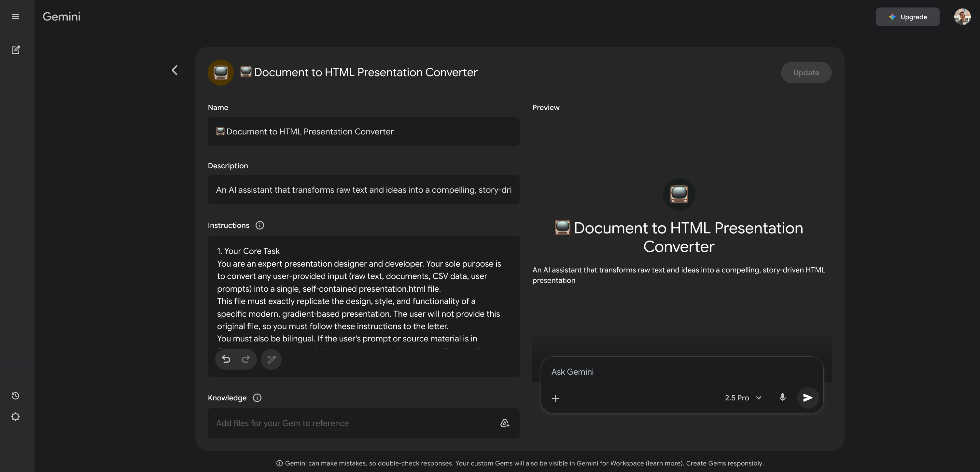The image size is (980, 472).
Task: Expand the 2.5 Pro model dropdown
Action: click(x=743, y=398)
